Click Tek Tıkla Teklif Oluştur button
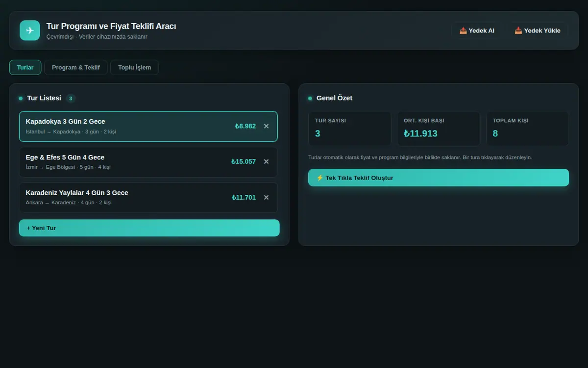 pos(439,178)
